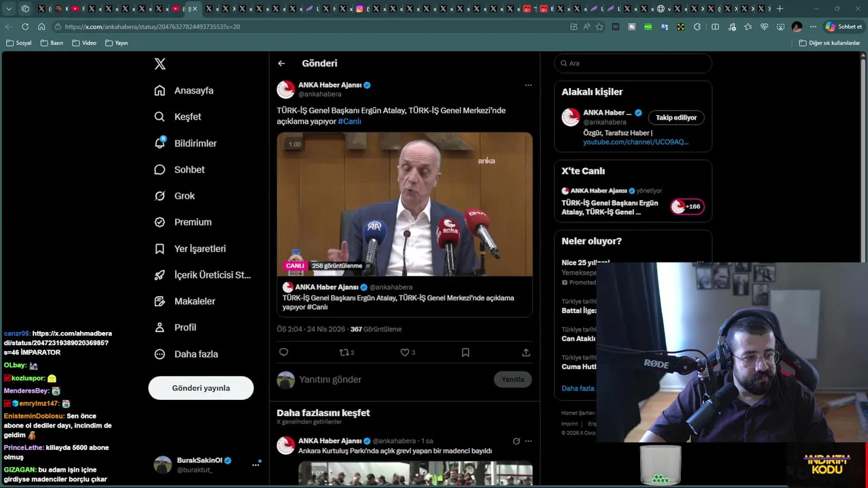868x488 pixels.
Task: Toggle split screen icon in browser toolbar
Action: 715,26
